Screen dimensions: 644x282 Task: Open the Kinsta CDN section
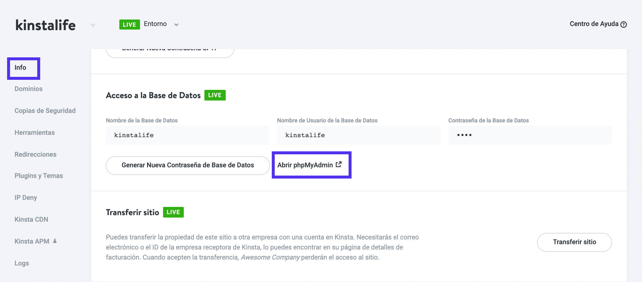pos(31,220)
